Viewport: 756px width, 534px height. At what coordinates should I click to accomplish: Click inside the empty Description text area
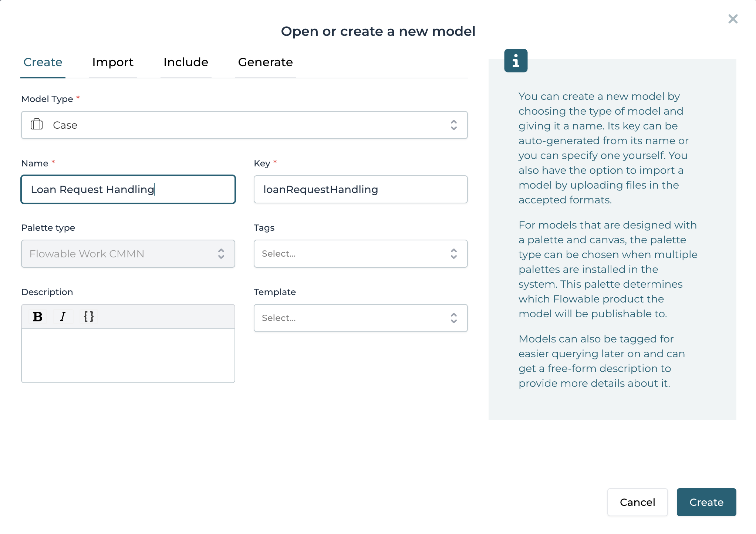(128, 355)
